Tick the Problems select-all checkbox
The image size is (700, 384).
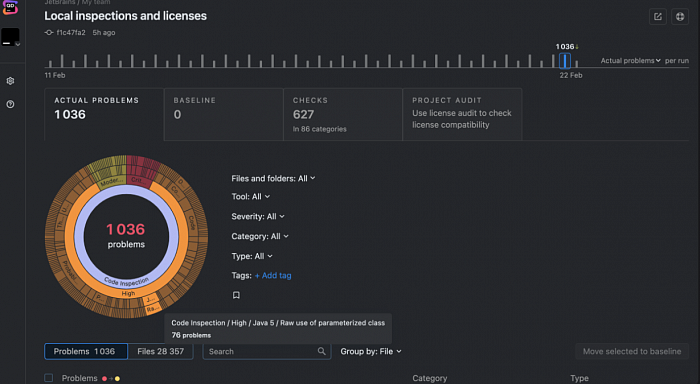coord(49,378)
